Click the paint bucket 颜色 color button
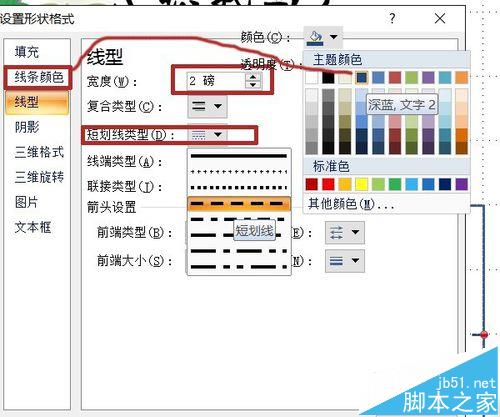 coord(315,37)
